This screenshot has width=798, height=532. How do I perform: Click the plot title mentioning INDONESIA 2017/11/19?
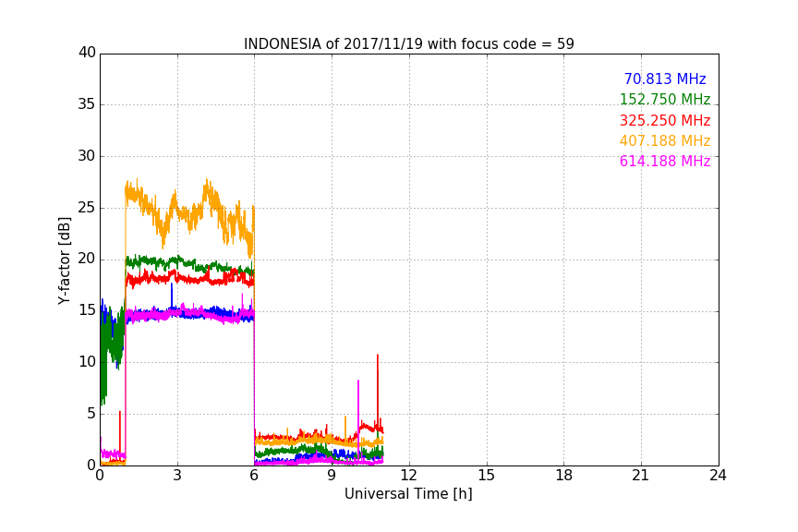408,44
